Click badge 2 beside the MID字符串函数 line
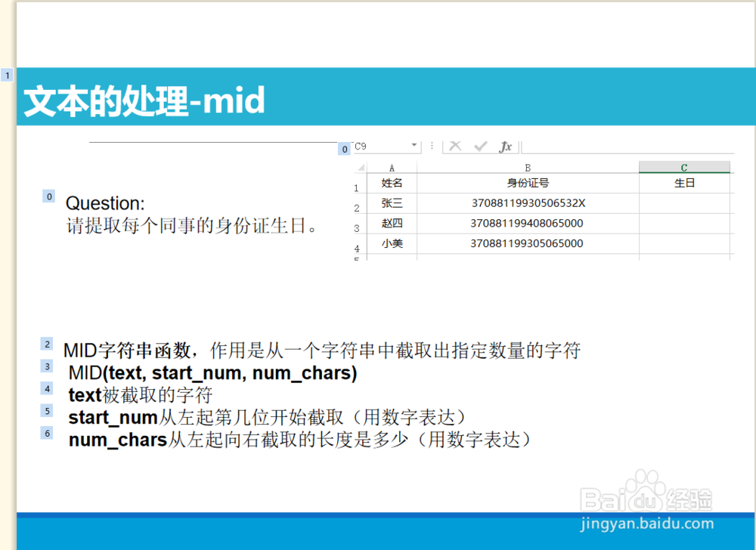 point(47,344)
